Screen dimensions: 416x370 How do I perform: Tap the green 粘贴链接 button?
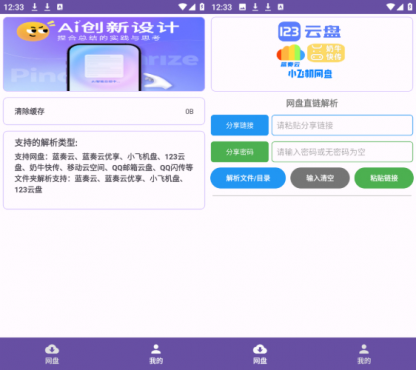pos(384,178)
